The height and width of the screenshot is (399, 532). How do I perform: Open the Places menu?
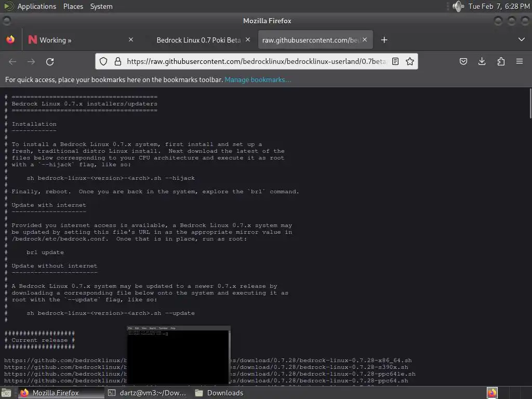[73, 6]
